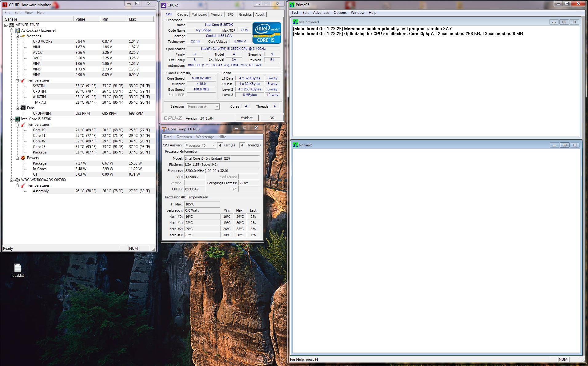The width and height of the screenshot is (588, 366).
Task: Click the Mersenne primality test log line
Action: 372,29
